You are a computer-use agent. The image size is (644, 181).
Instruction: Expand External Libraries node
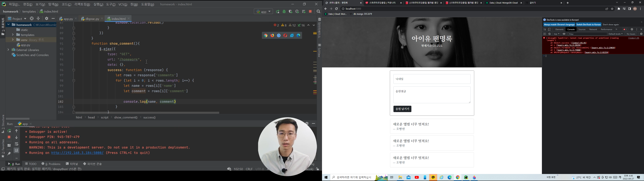coord(8,50)
